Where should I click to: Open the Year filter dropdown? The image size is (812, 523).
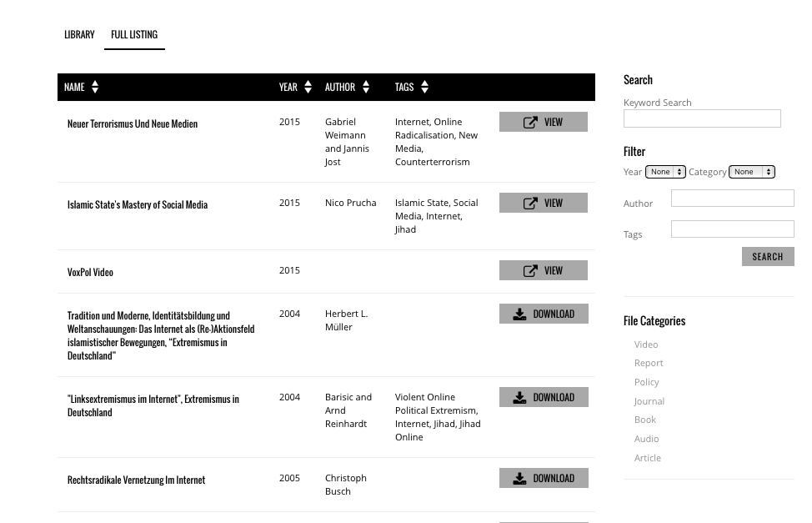click(665, 172)
